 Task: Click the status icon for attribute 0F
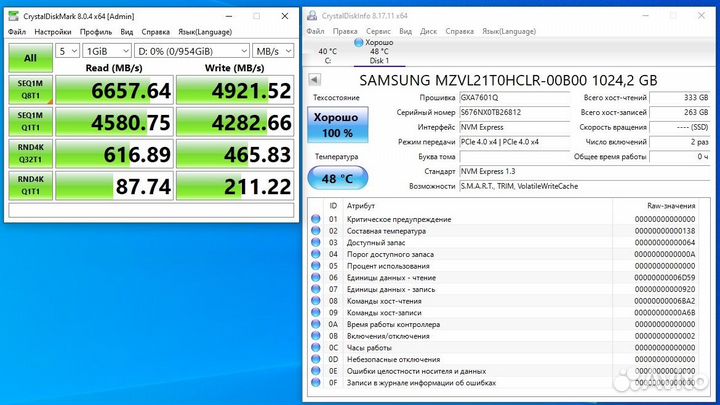tap(315, 382)
